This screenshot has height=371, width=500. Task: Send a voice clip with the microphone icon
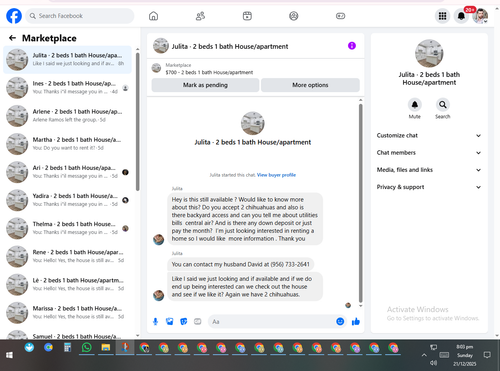155,322
